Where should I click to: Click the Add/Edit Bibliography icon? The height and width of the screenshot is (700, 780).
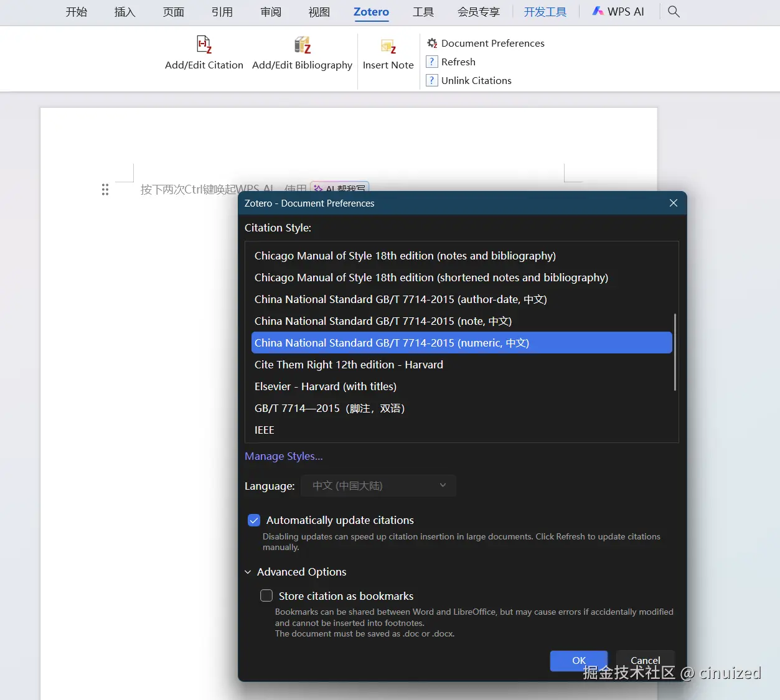[x=303, y=44]
